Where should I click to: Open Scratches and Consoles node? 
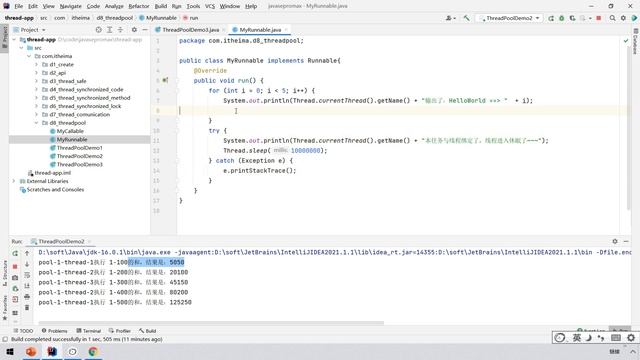point(55,190)
